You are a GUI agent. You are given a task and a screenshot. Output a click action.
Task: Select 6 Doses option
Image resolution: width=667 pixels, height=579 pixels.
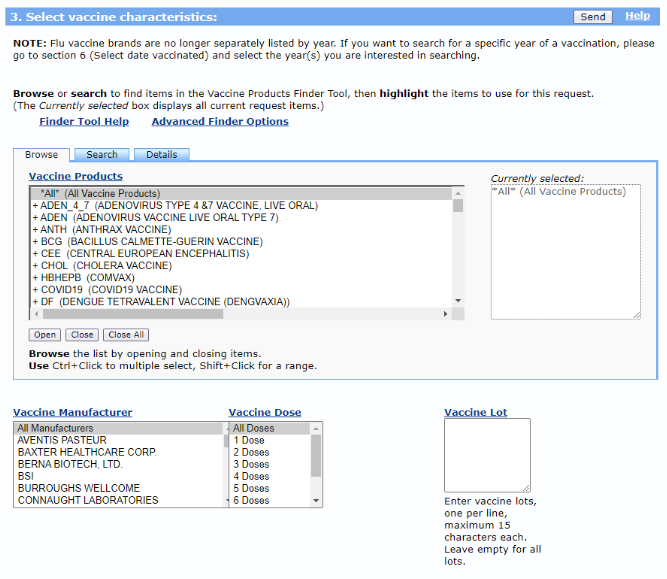coord(270,500)
